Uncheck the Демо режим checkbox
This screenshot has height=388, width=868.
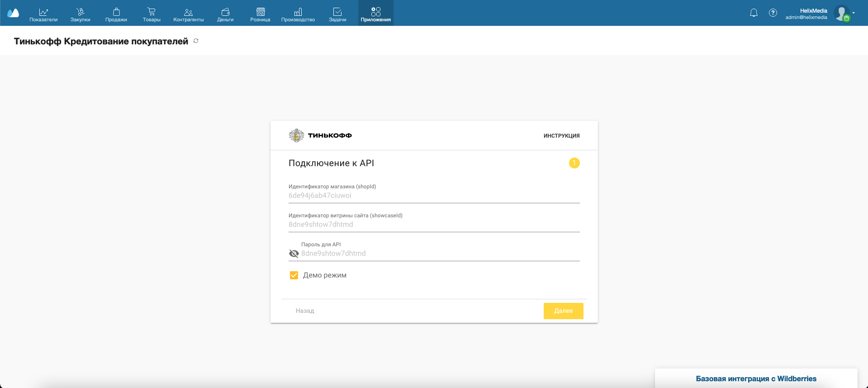coord(294,275)
